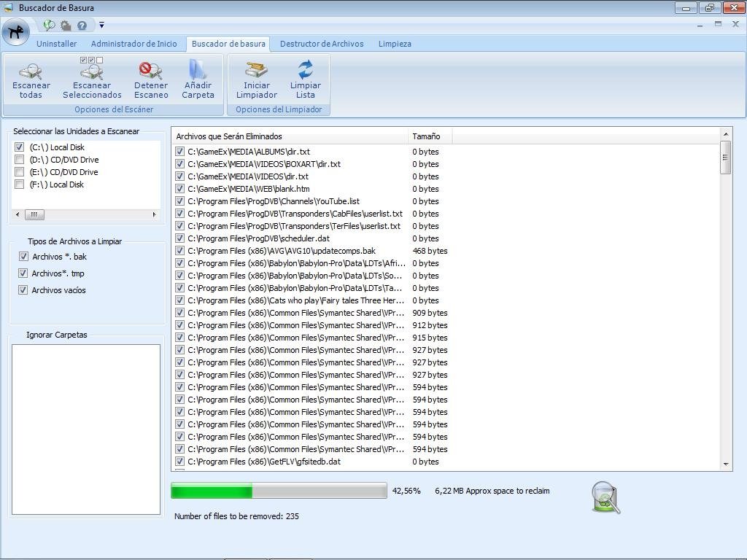Uncheck the YouTube.list file checkbox
This screenshot has height=560, width=747.
pos(179,201)
